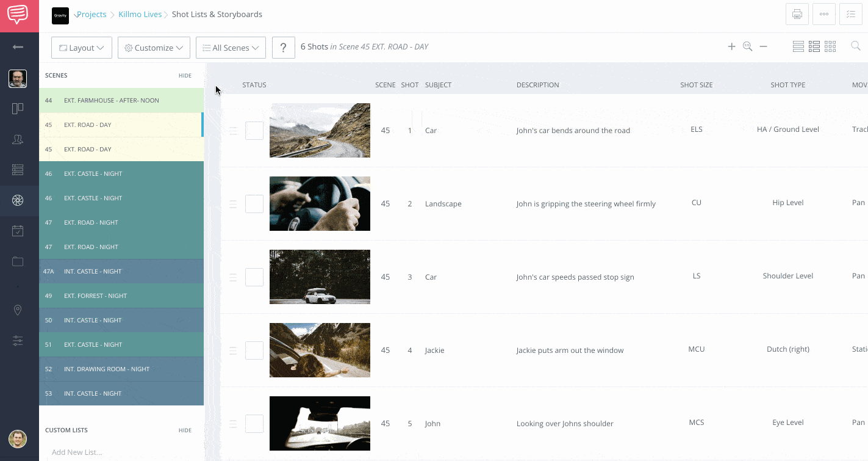This screenshot has height=461, width=868.
Task: Tick the checkbox for shot 3 Car
Action: (254, 277)
